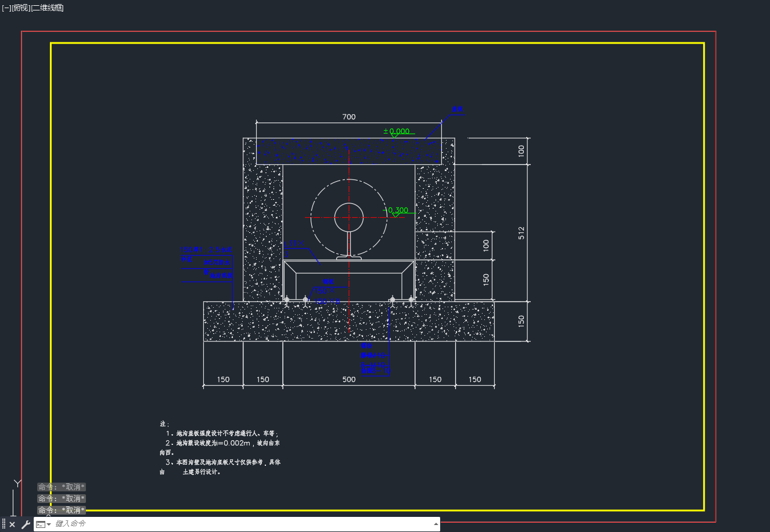The image size is (770, 532).
Task: Select note line 1 about 地沟盖板强度
Action: click(x=222, y=433)
